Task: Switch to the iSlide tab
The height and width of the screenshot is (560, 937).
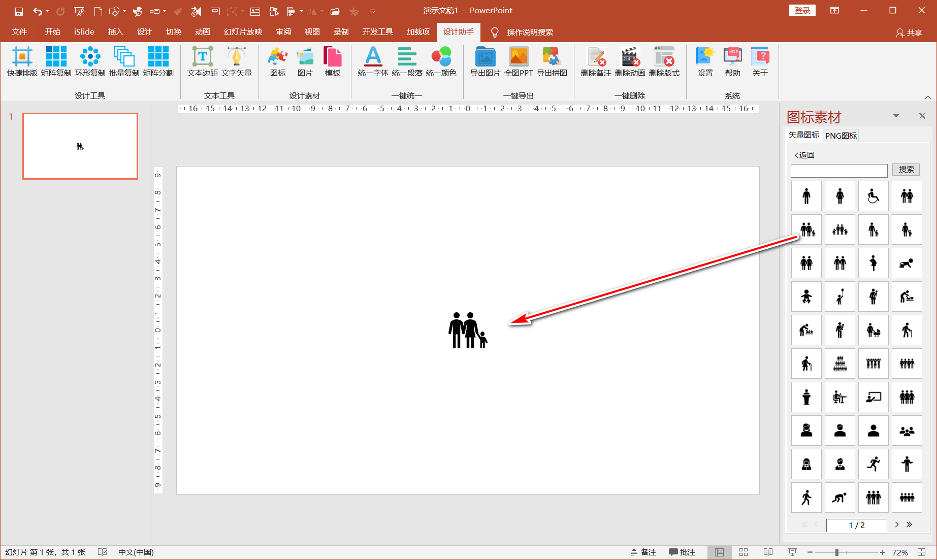Action: point(84,31)
